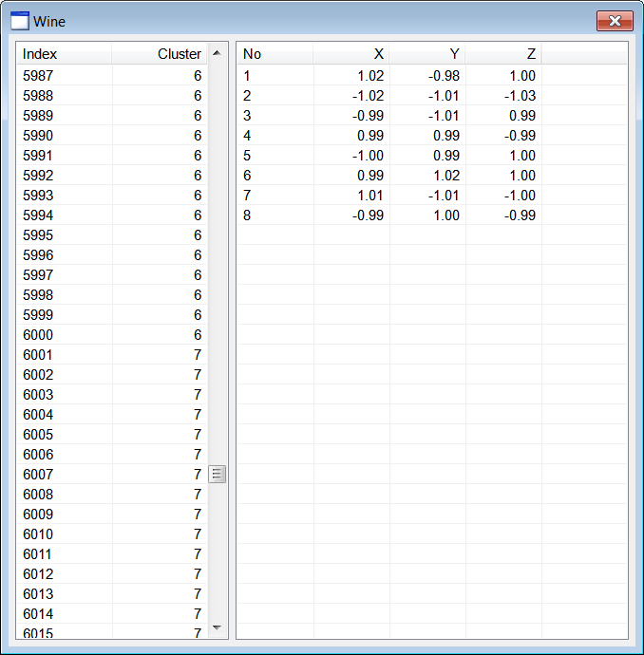
Task: Select row No 1 in right table
Action: click(x=432, y=76)
